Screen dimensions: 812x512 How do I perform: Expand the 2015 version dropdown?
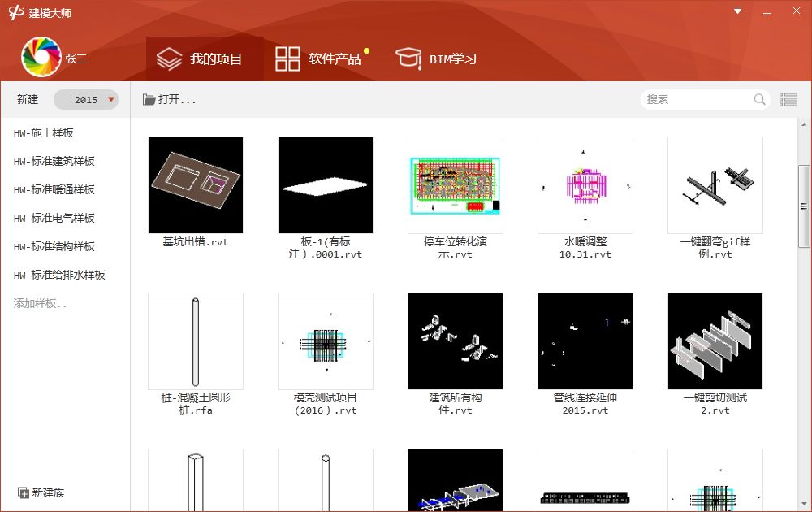pos(86,99)
